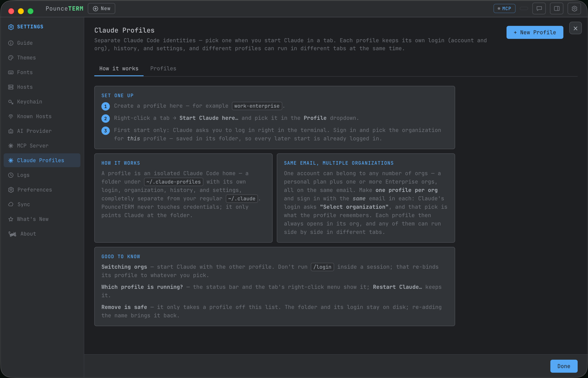Click the Sync cloud icon
Viewport: 588px width, 378px height.
[11, 204]
